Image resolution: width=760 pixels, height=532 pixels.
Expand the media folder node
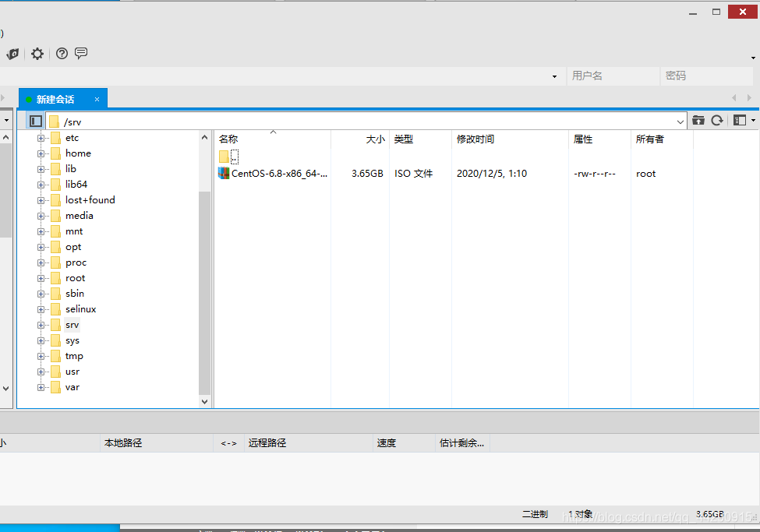tap(41, 216)
